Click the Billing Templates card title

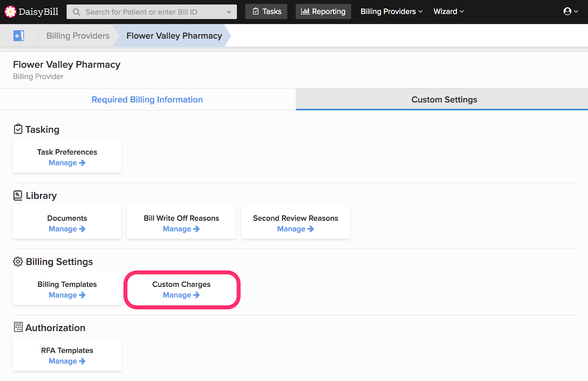pos(67,284)
